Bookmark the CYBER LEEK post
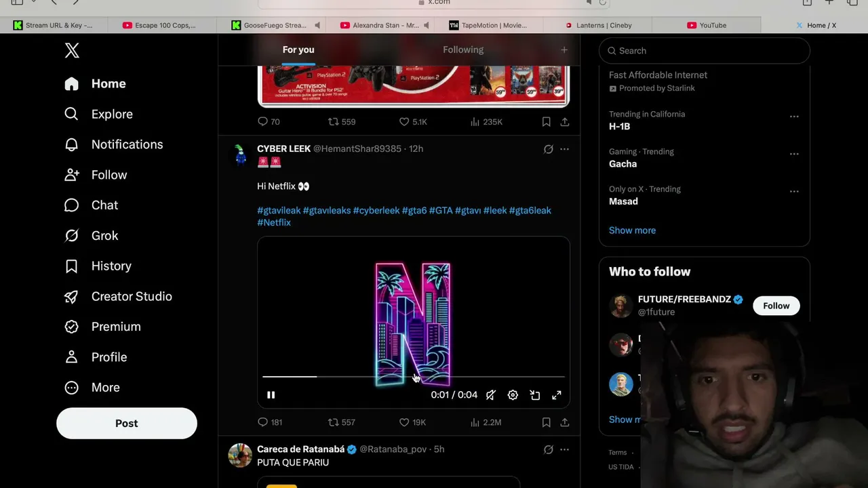 tap(546, 422)
